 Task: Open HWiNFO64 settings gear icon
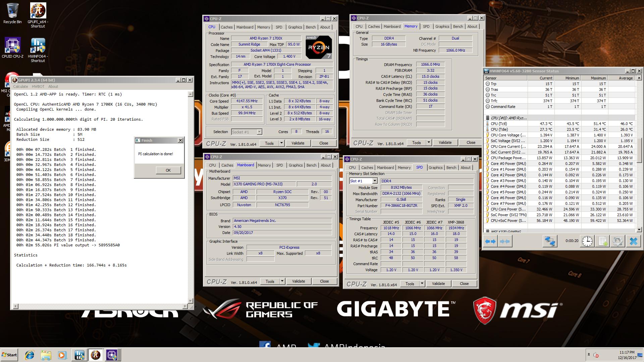[618, 241]
